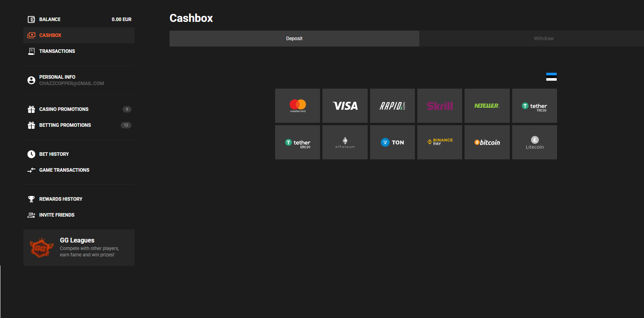Click the GG Leagues badge logo
This screenshot has width=644, height=318.
(42, 248)
